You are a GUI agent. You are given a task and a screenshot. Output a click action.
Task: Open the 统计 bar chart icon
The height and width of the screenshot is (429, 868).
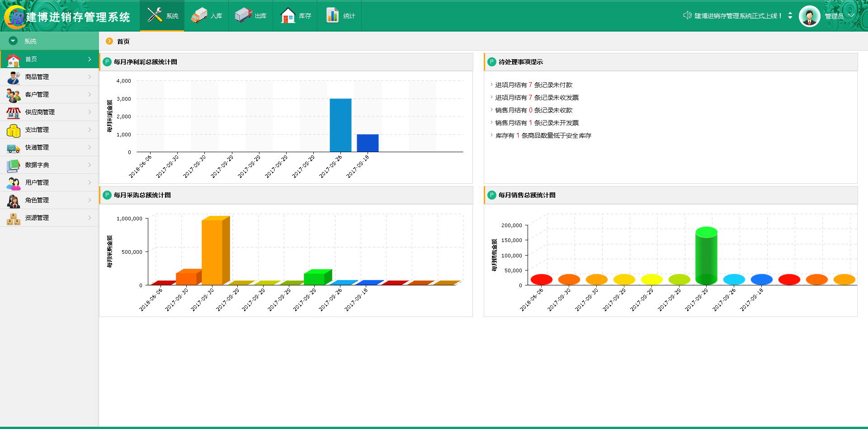tap(332, 15)
